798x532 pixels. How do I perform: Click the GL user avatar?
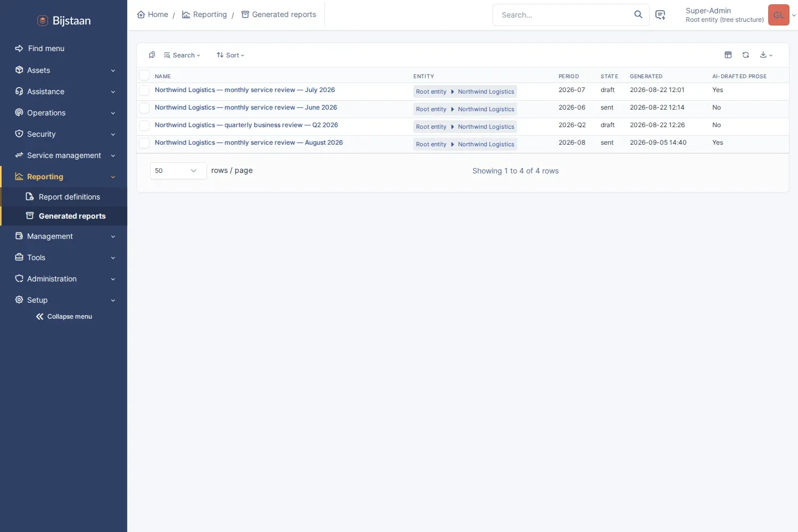click(x=779, y=15)
